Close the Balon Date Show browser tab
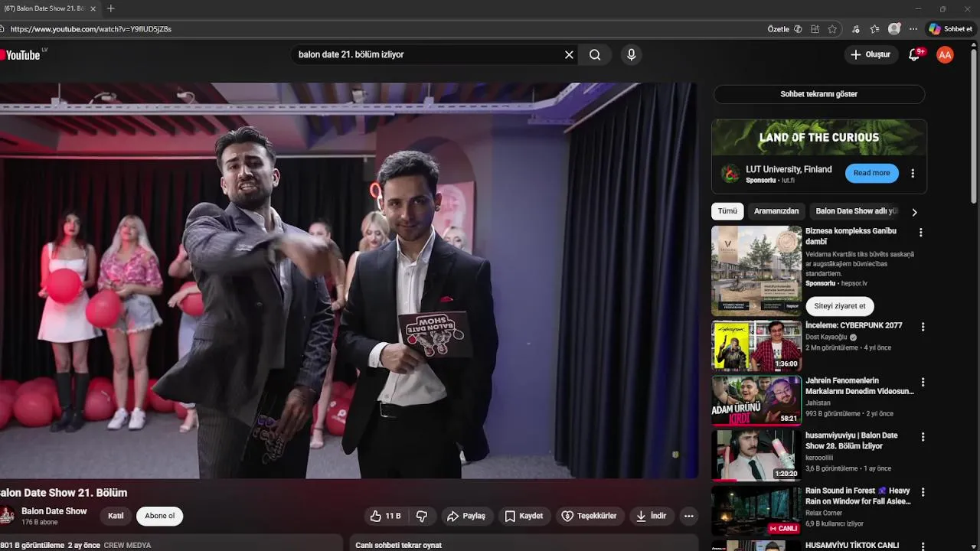980x551 pixels. 93,8
